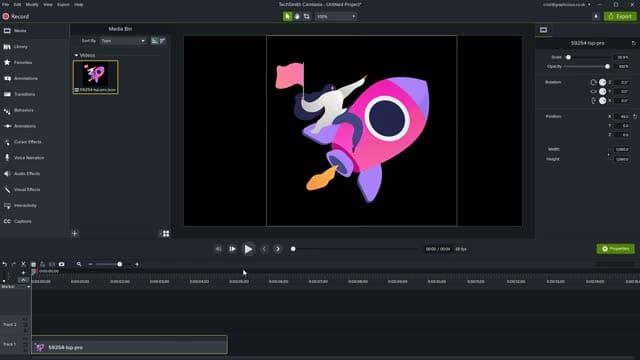Click the Undo icon in the timeline toolbar

point(4,264)
